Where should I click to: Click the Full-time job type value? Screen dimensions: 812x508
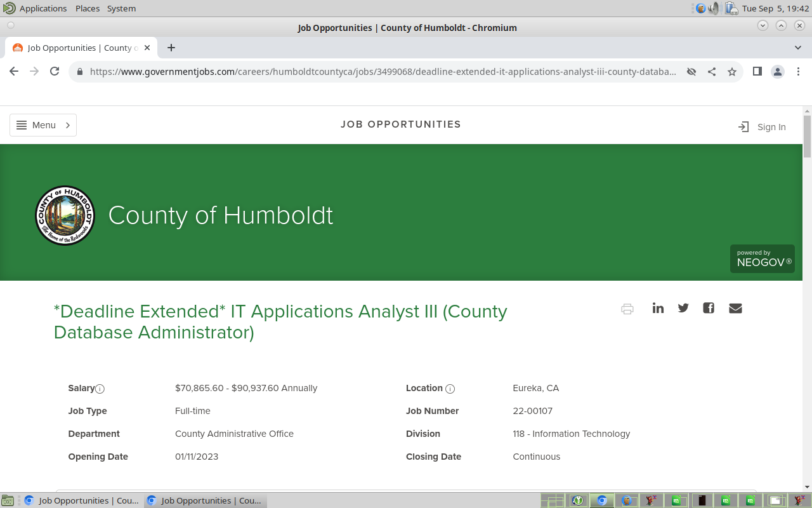point(193,411)
